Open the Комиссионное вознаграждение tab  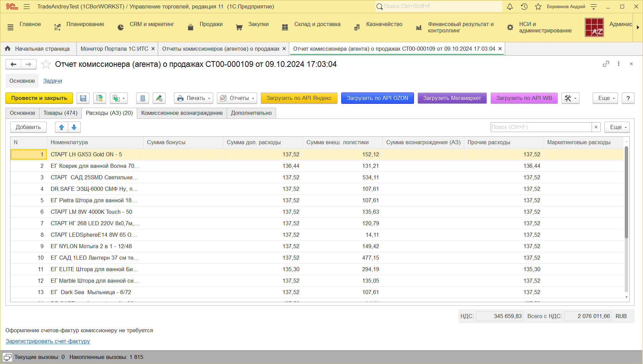click(x=182, y=113)
